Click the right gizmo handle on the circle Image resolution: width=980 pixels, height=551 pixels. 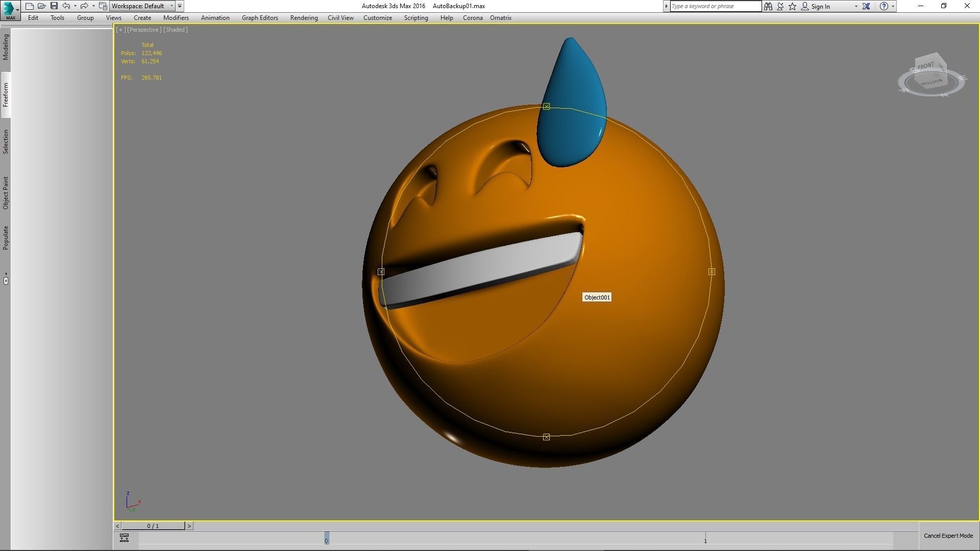[712, 272]
